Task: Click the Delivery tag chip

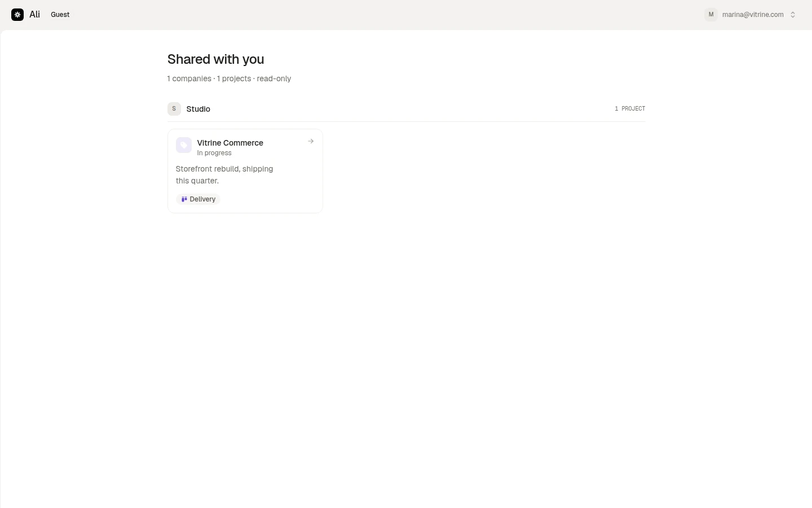Action: 198,199
